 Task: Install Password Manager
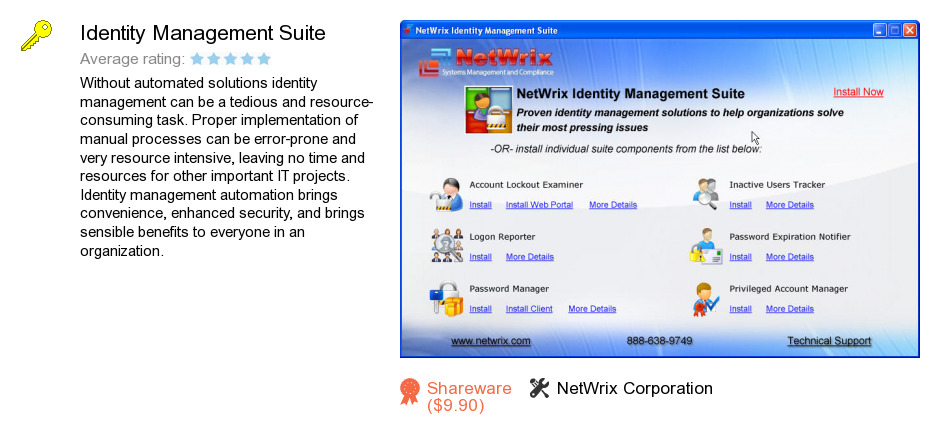(x=480, y=309)
